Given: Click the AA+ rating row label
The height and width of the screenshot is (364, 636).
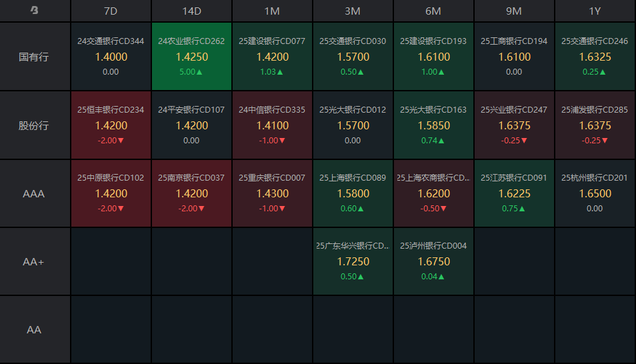Looking at the screenshot, I should coord(34,262).
